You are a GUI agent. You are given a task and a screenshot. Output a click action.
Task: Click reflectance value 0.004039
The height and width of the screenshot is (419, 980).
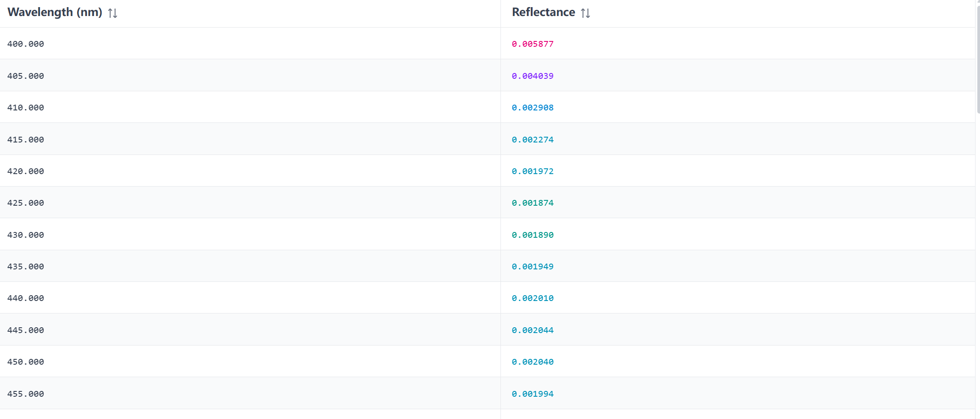pos(533,76)
